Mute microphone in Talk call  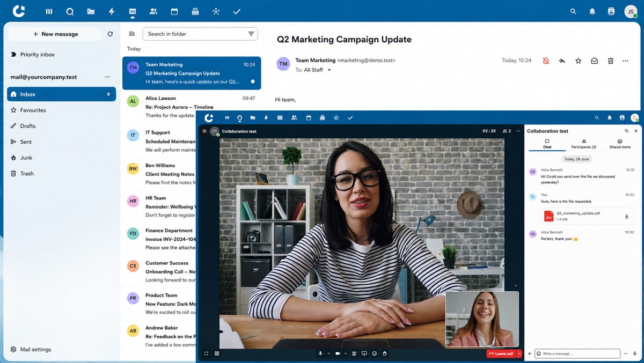320,353
